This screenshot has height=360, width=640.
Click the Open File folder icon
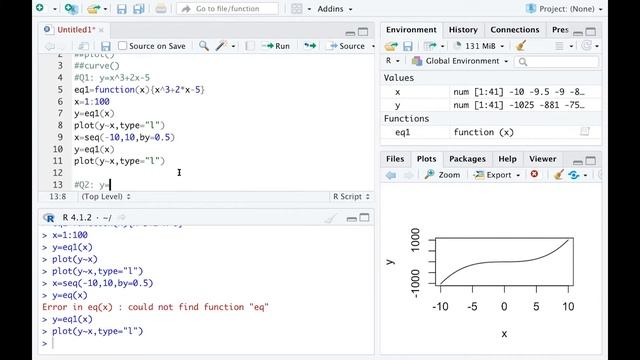93,9
